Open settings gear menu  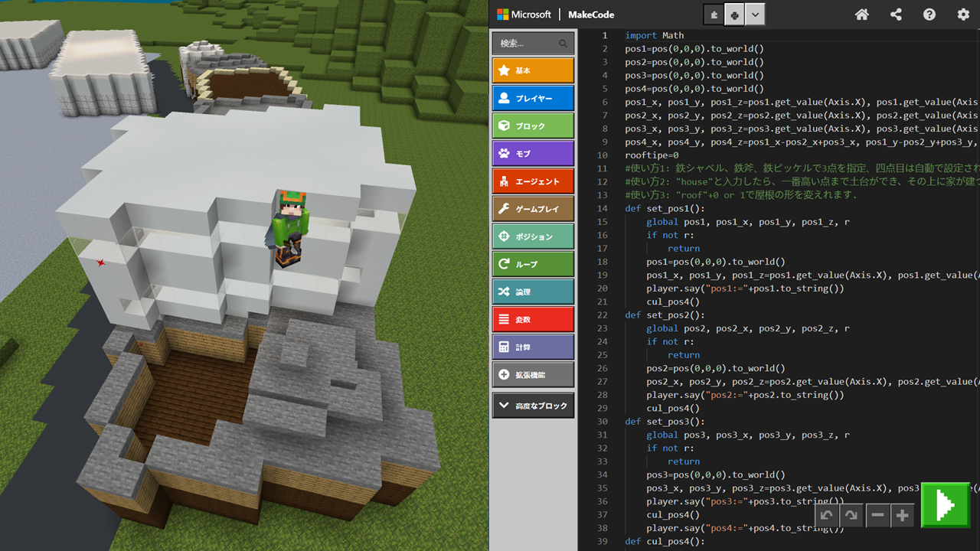(x=963, y=15)
